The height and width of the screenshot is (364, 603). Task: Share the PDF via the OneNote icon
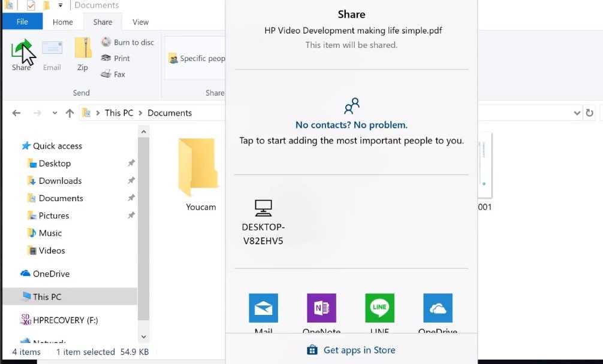coord(321,308)
